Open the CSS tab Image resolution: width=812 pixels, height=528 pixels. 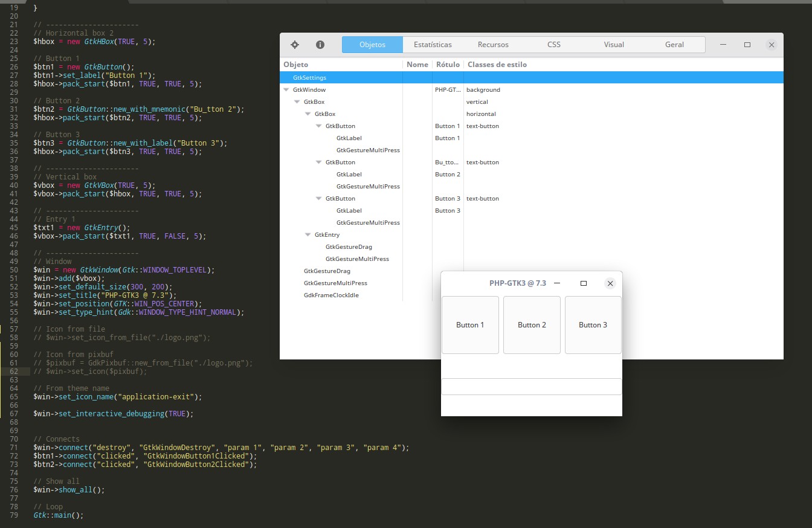tap(553, 45)
